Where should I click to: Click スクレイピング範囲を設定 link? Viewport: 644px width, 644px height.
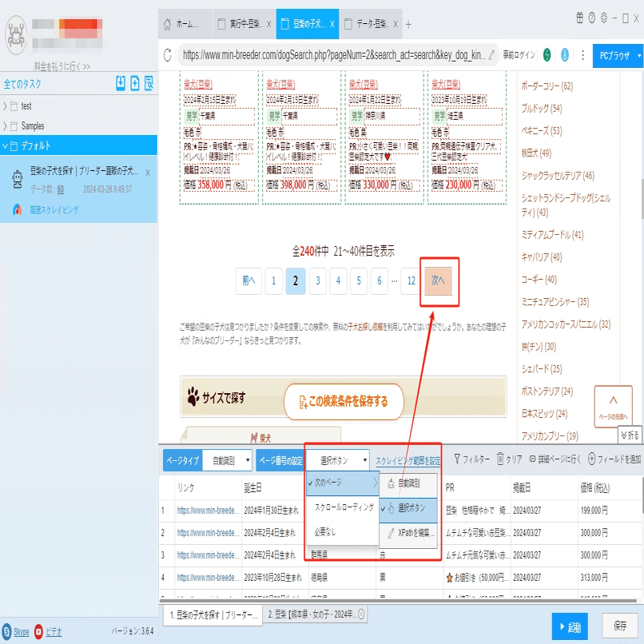(407, 461)
